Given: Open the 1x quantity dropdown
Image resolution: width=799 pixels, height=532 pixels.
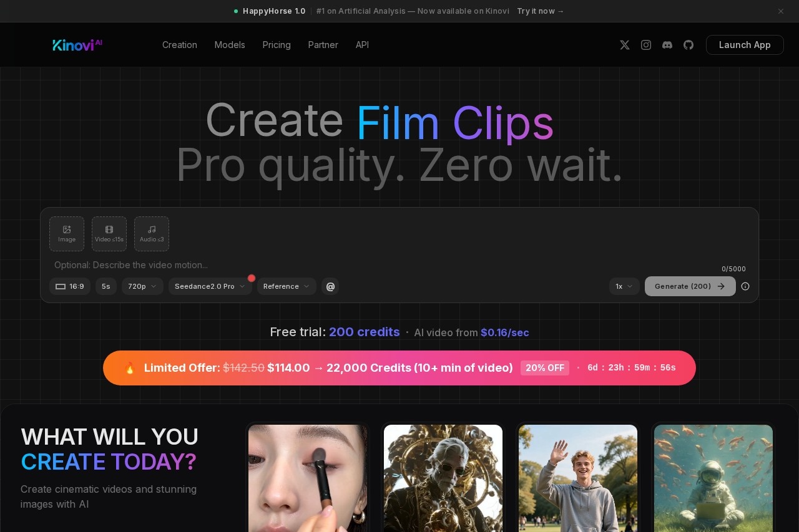Looking at the screenshot, I should point(624,286).
